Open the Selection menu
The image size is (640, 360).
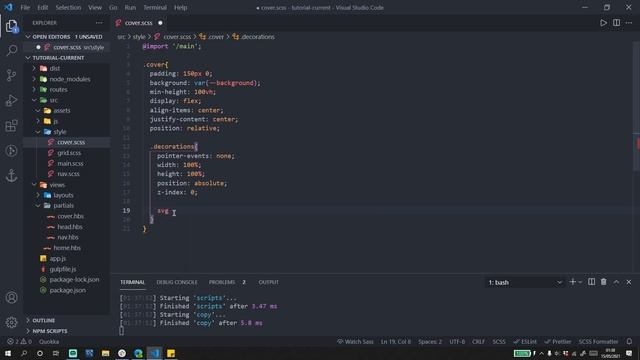click(68, 7)
